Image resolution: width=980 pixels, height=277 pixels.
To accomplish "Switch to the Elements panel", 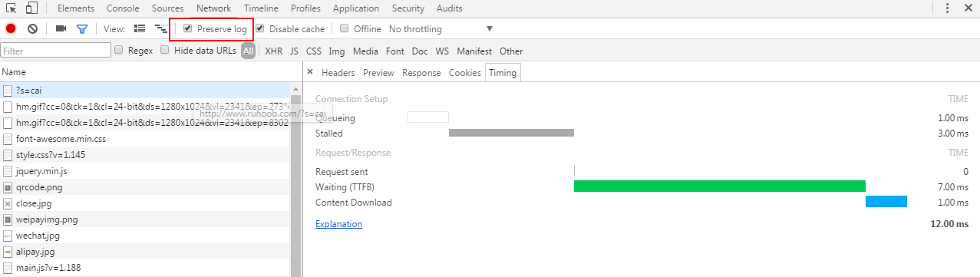I will (76, 8).
